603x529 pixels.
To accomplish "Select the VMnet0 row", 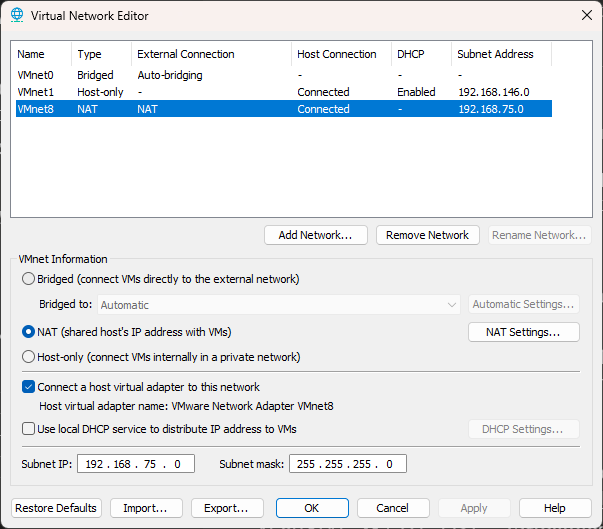I will point(284,75).
